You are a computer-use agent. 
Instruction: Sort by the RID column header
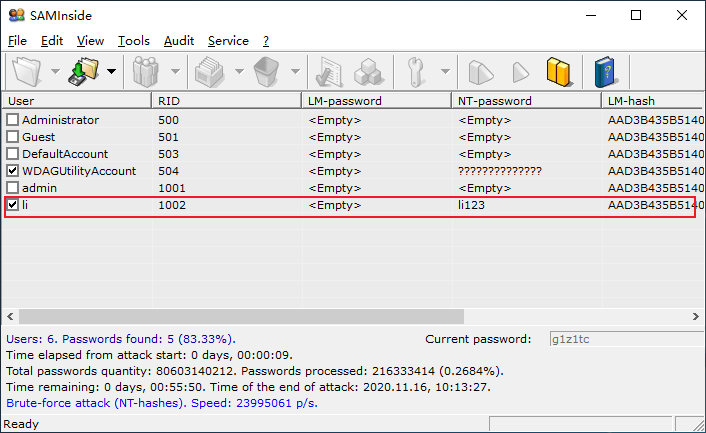[227, 101]
